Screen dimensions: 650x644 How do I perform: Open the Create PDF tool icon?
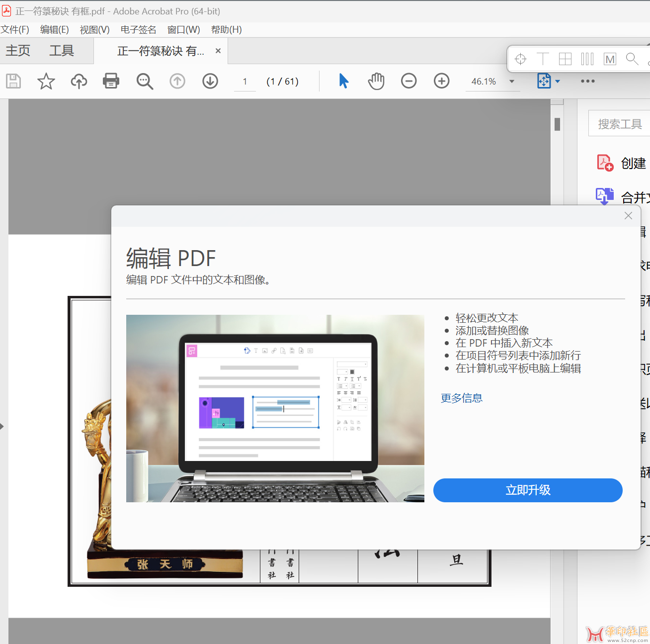pos(605,163)
